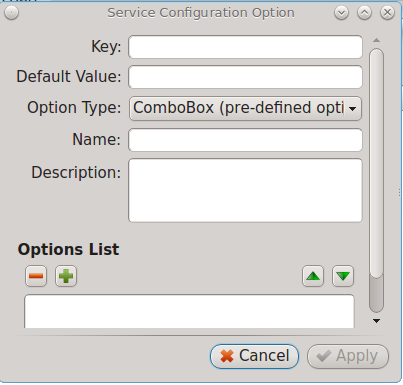Click the Apply button

348,356
